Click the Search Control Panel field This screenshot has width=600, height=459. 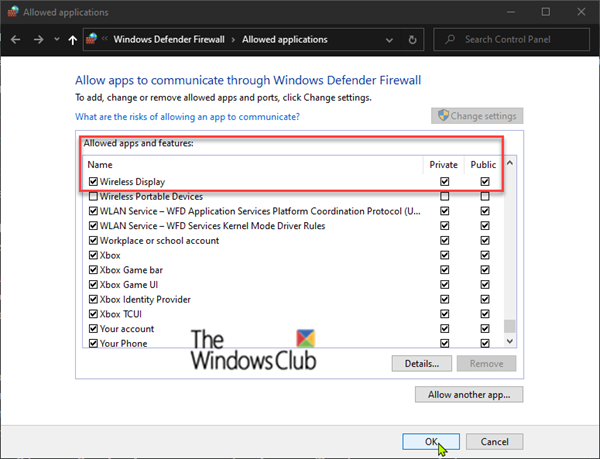512,39
